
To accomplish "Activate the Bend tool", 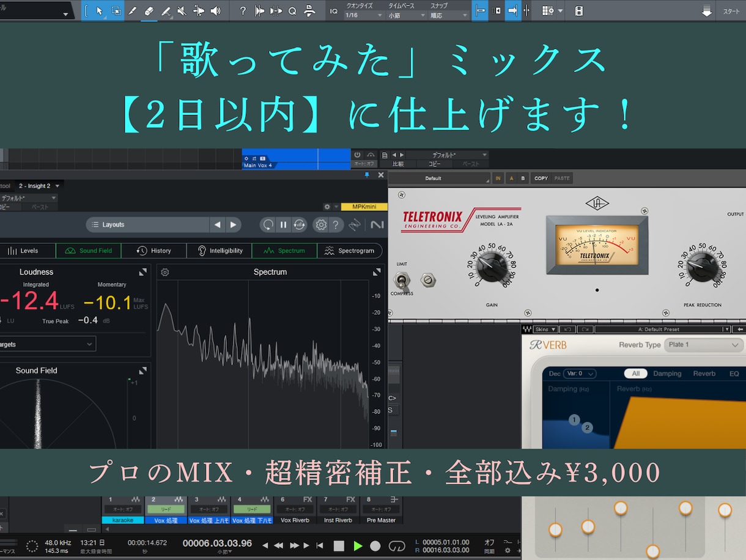I will (x=199, y=11).
